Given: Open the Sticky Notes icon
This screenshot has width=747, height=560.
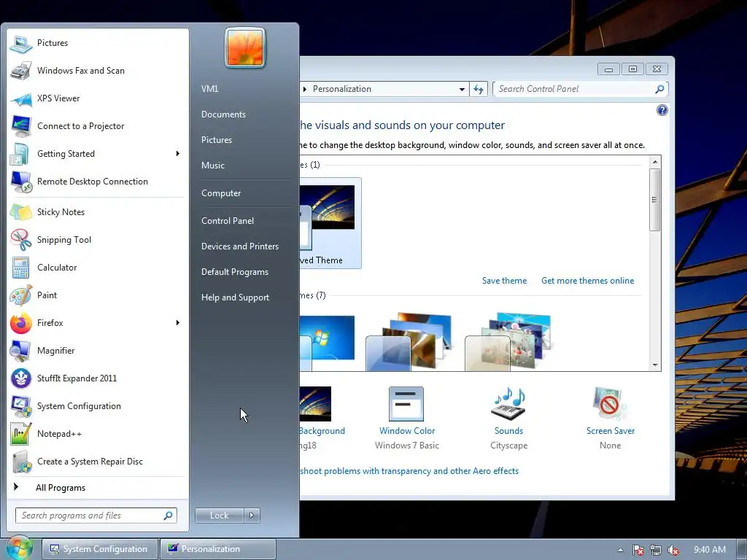Looking at the screenshot, I should 21,212.
